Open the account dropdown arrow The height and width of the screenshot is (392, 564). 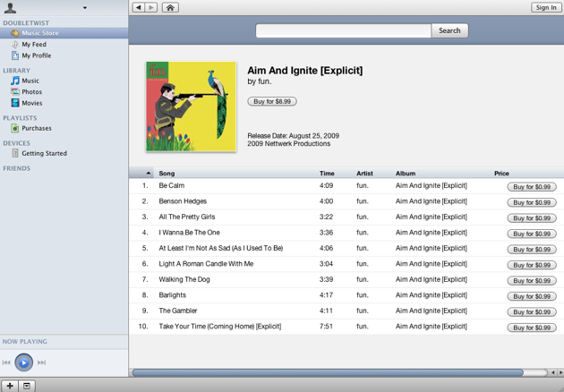click(85, 7)
